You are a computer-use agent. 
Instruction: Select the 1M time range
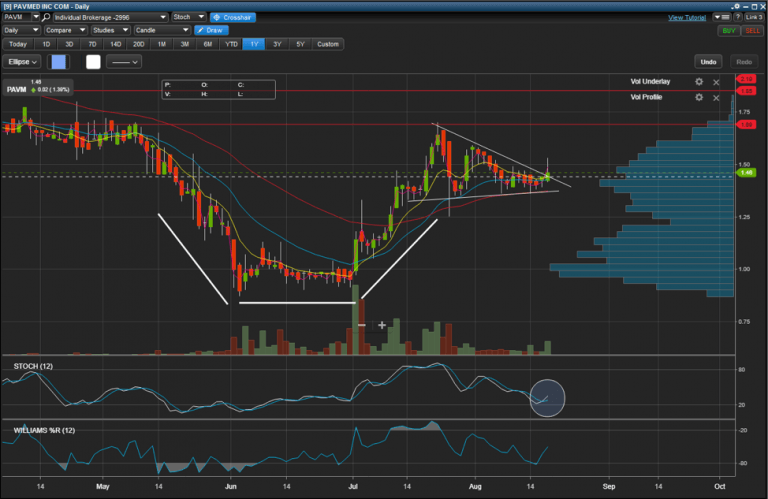[x=162, y=44]
